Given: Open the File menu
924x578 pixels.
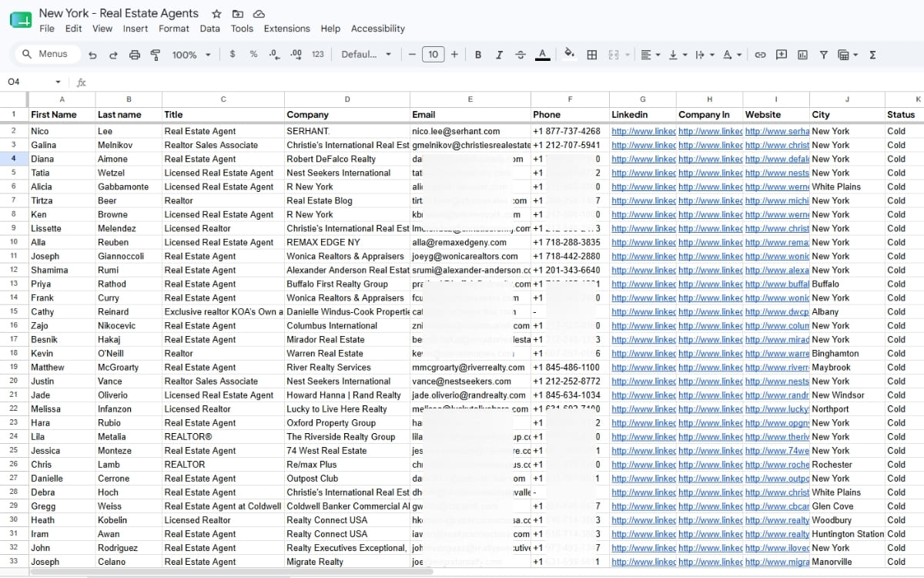Looking at the screenshot, I should pyautogui.click(x=47, y=29).
